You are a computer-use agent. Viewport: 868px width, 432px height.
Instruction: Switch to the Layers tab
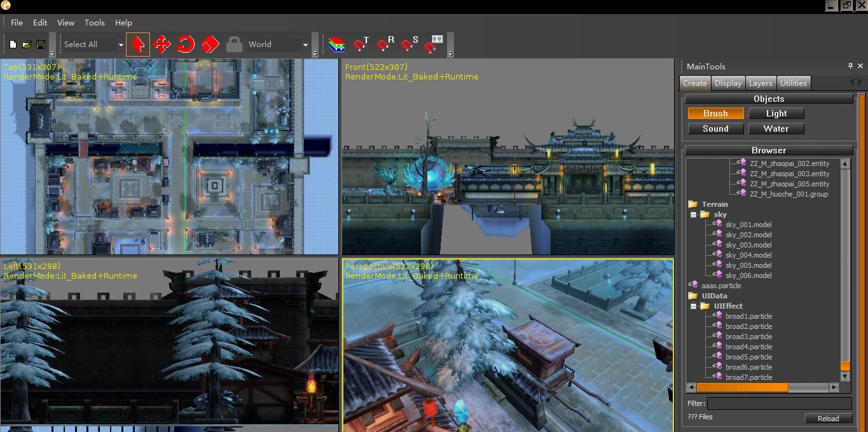pyautogui.click(x=761, y=83)
